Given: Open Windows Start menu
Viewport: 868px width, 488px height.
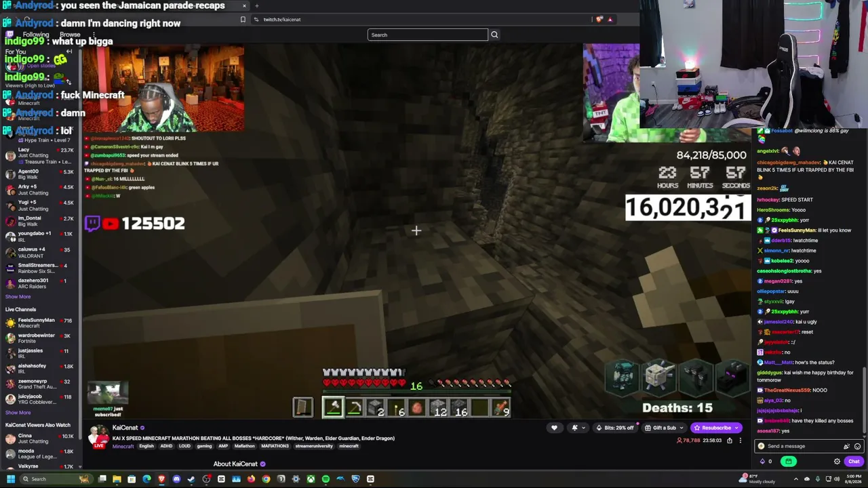Looking at the screenshot, I should 10,479.
